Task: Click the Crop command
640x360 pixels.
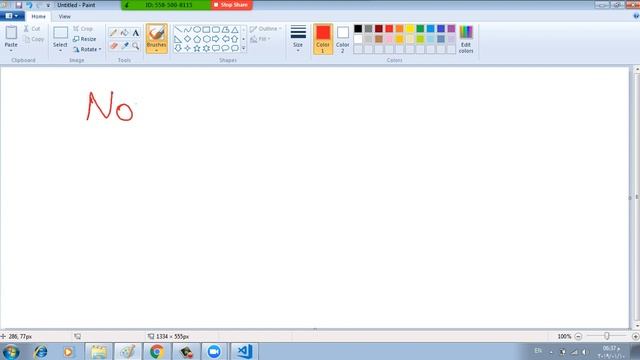Action: (x=83, y=29)
